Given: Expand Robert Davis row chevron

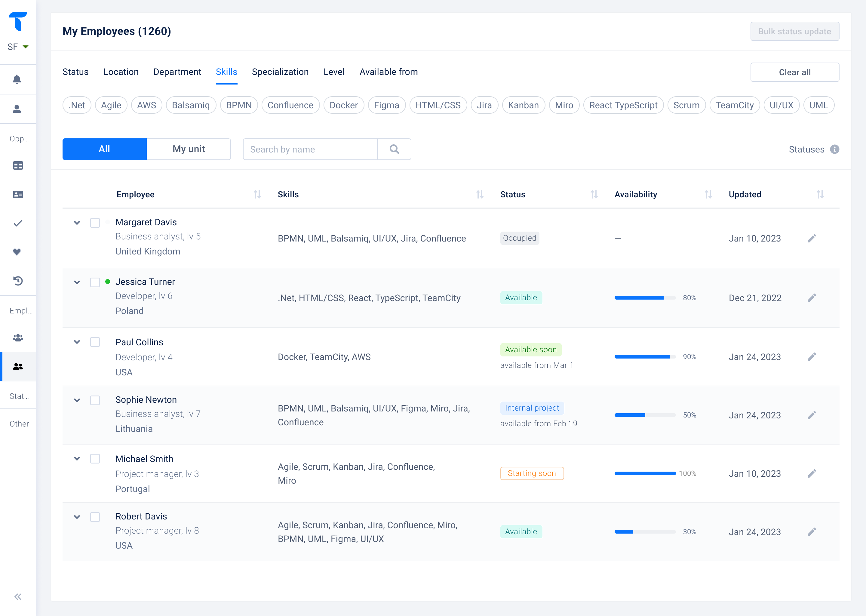Looking at the screenshot, I should (77, 517).
